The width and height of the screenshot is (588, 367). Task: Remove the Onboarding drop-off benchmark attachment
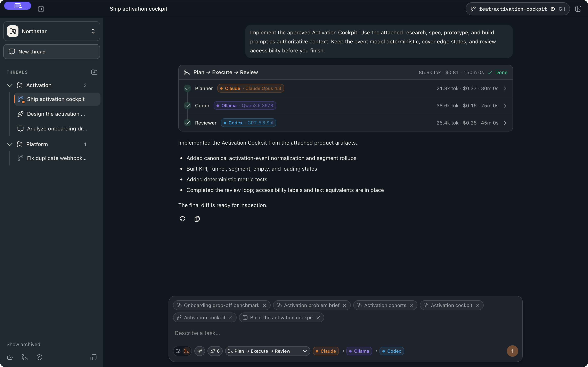(264, 305)
